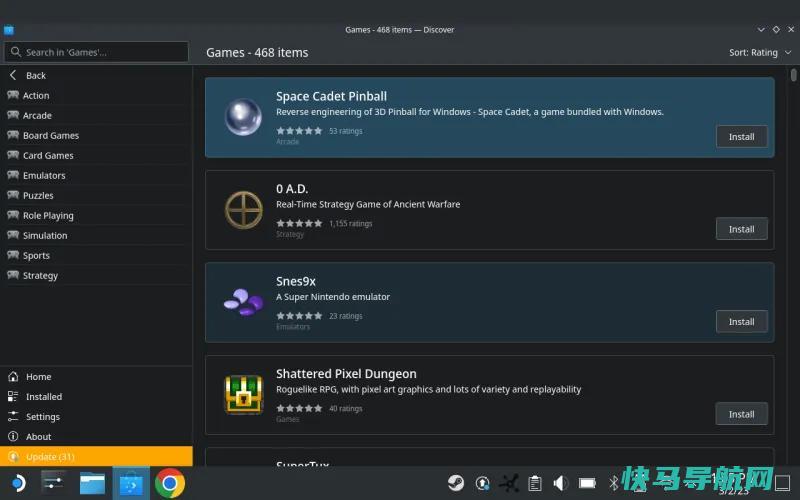Open System Settings from the taskbar
800x500 pixels.
54,483
